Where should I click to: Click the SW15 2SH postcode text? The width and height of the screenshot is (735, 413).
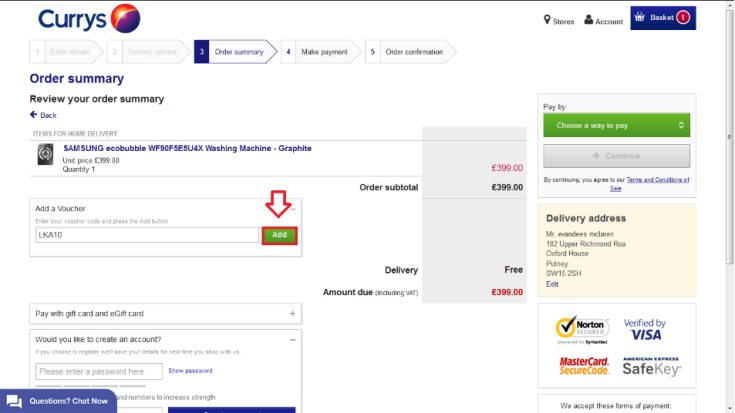coord(563,273)
